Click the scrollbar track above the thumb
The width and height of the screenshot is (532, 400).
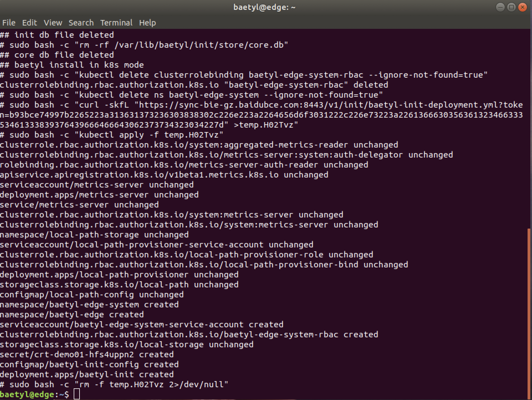coord(530,128)
